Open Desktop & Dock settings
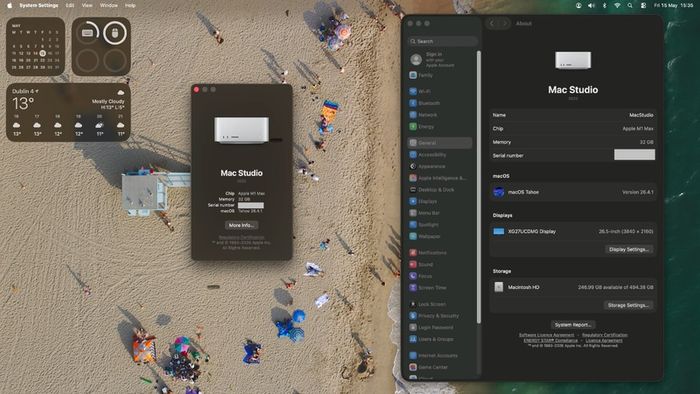700x394 pixels. click(x=440, y=190)
